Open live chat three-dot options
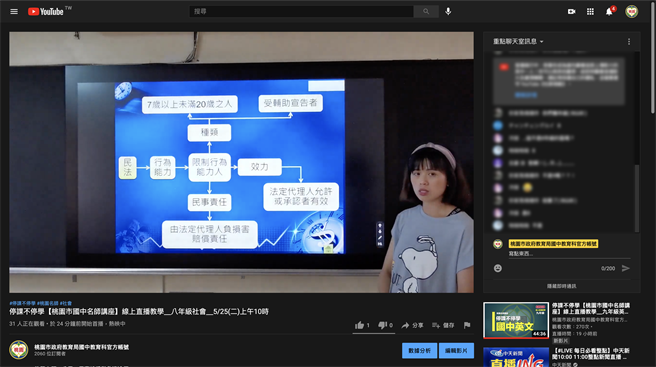This screenshot has width=656, height=367. click(x=629, y=41)
